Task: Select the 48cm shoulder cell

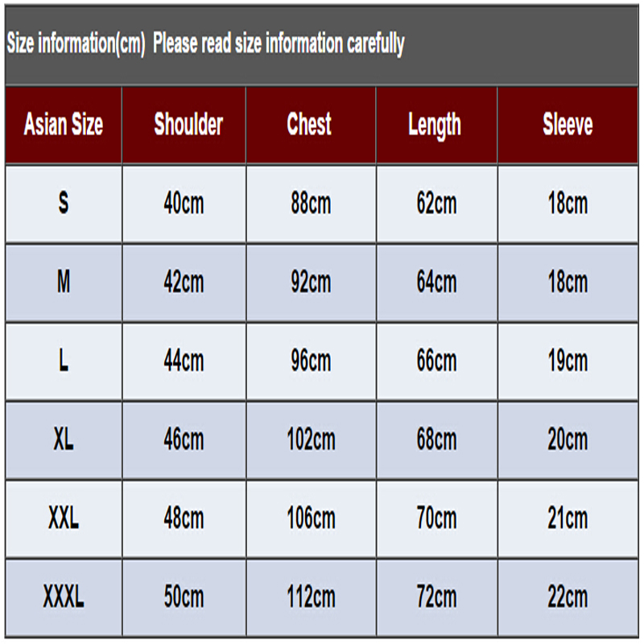Action: 184,518
